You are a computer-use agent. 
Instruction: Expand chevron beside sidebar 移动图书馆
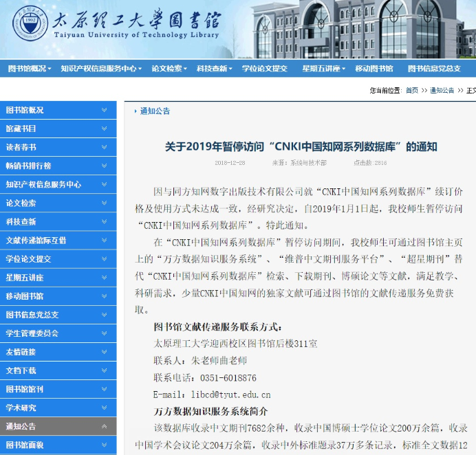104,296
